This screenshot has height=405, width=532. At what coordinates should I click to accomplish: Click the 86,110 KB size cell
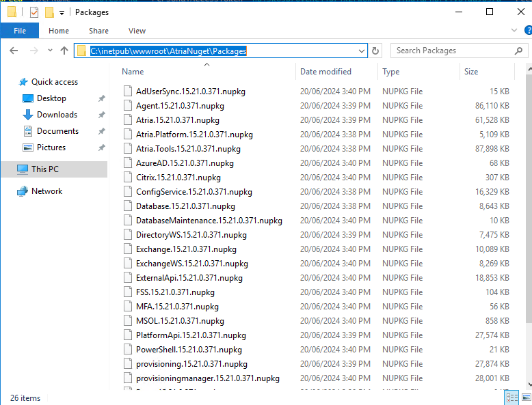pos(492,106)
